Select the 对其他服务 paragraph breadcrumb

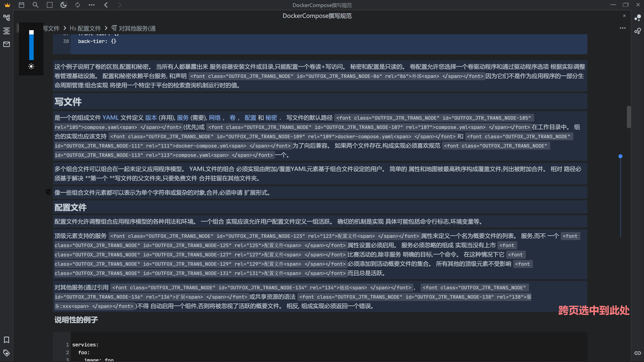coord(134,28)
